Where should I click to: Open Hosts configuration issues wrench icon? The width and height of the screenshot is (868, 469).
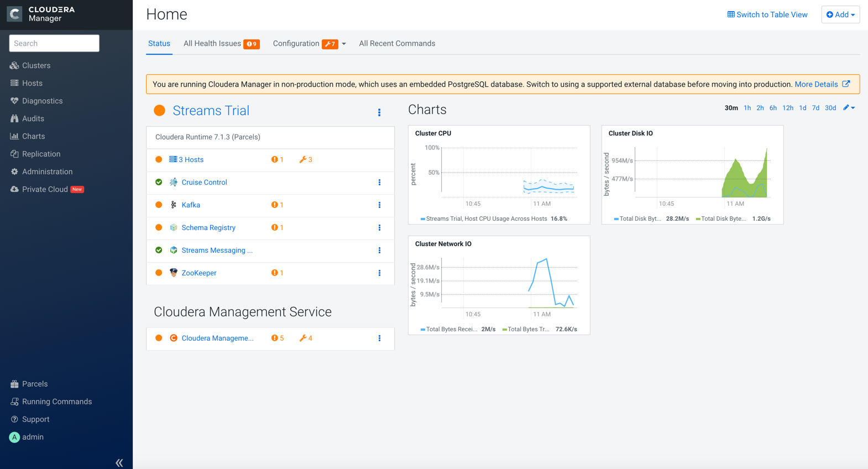coord(306,160)
